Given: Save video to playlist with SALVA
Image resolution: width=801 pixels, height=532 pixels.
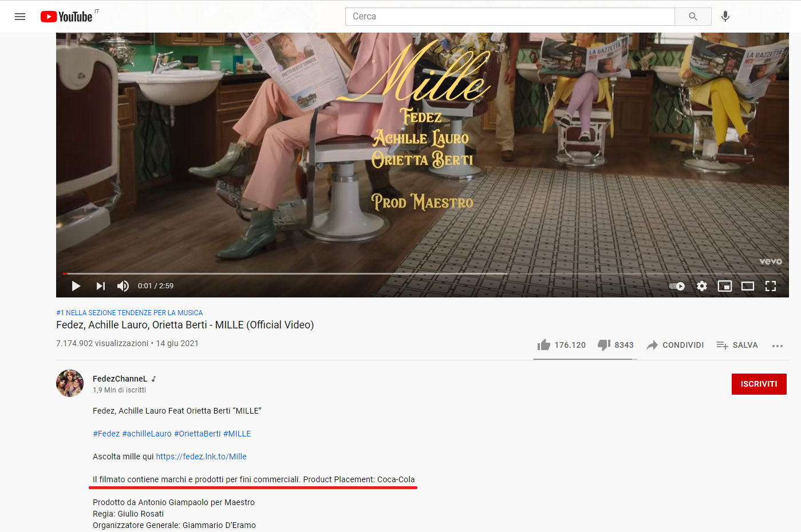Looking at the screenshot, I should 737,345.
